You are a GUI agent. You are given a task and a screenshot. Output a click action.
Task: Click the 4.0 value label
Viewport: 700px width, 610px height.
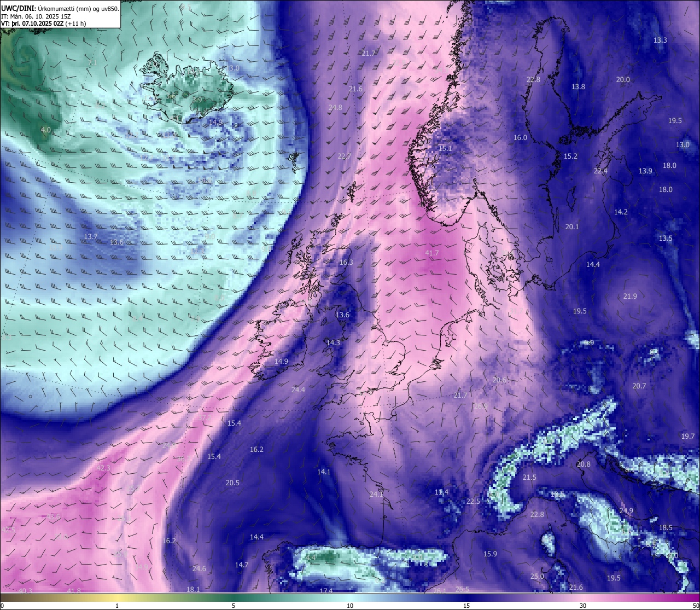pyautogui.click(x=46, y=130)
